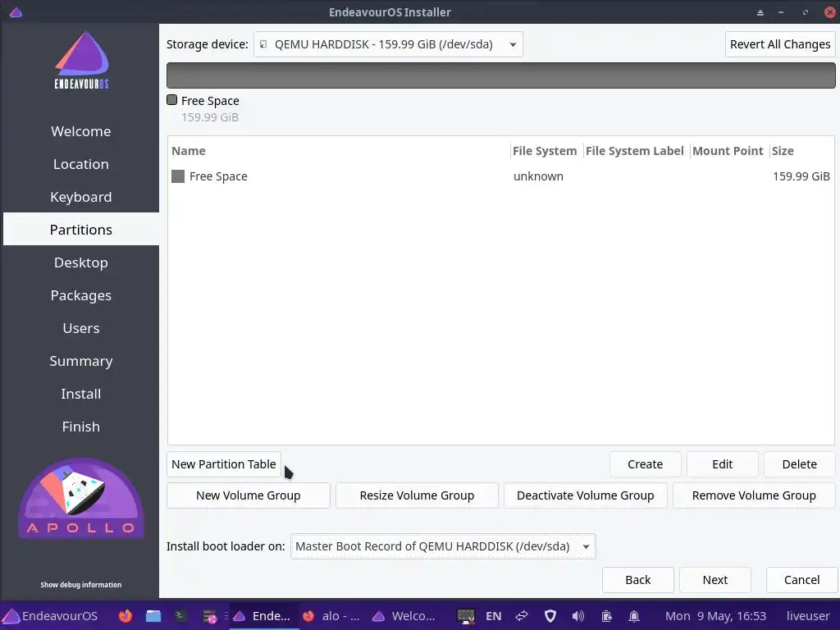Open the EndeavourOS application menu
This screenshot has width=840, height=630.
tap(50, 616)
